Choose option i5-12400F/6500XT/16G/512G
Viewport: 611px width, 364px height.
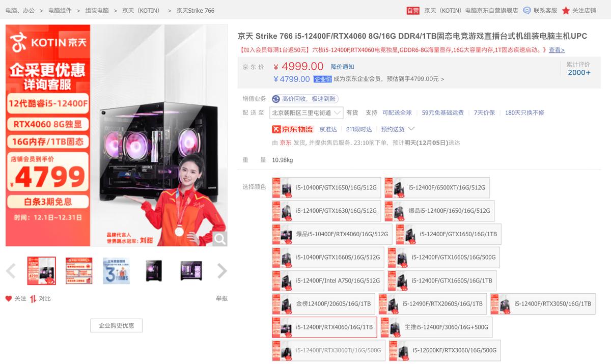[x=437, y=187]
